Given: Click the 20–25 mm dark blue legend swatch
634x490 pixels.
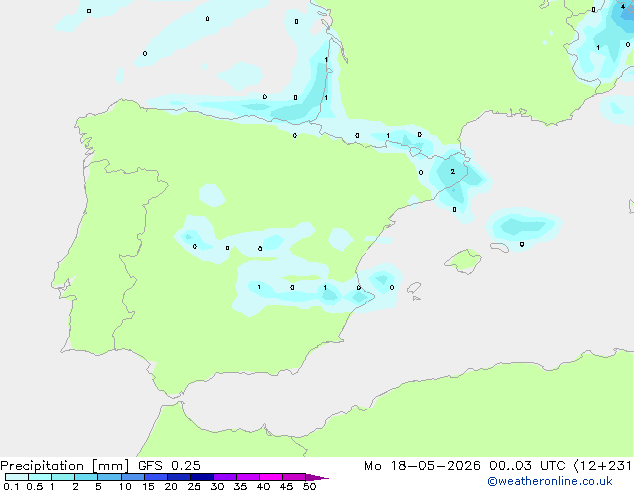Looking at the screenshot, I should [x=178, y=477].
